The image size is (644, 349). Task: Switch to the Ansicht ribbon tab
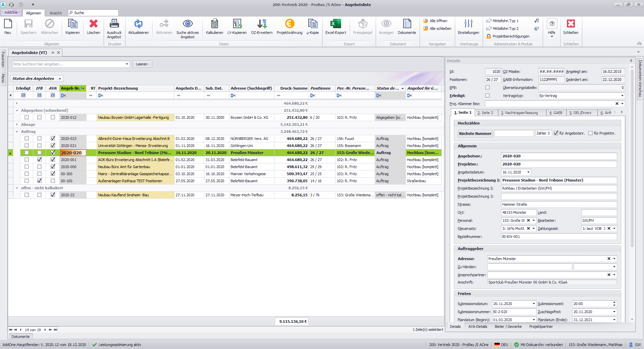[56, 13]
